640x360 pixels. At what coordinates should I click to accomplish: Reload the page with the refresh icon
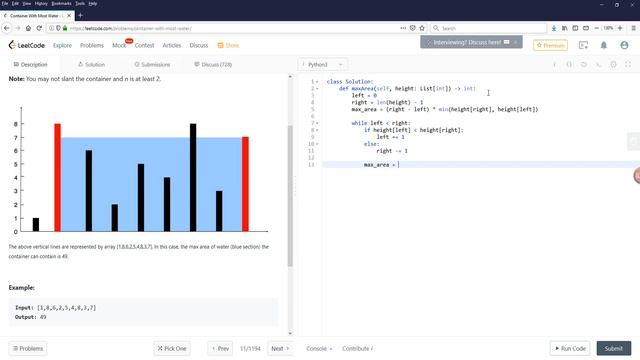click(x=39, y=28)
